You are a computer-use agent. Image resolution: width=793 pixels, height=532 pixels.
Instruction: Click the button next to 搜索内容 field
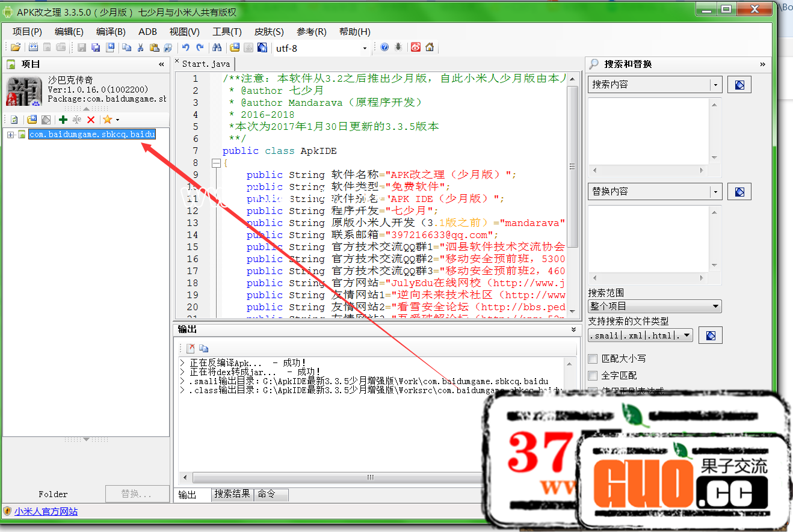pos(739,85)
